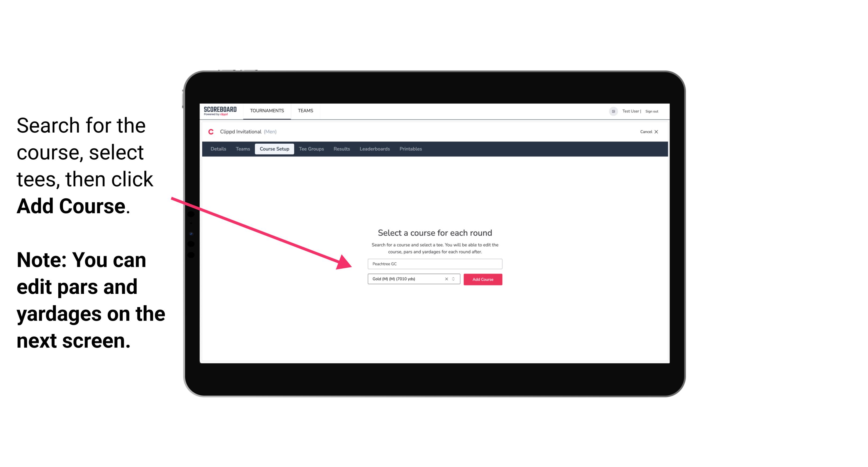This screenshot has height=467, width=868.
Task: Adjust the tee yardage stepper control
Action: (x=455, y=279)
